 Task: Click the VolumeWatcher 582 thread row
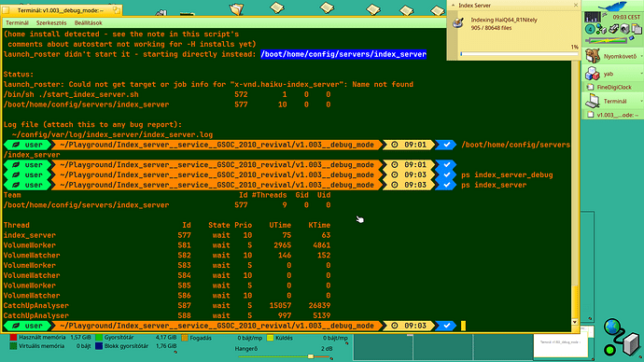[167, 256]
